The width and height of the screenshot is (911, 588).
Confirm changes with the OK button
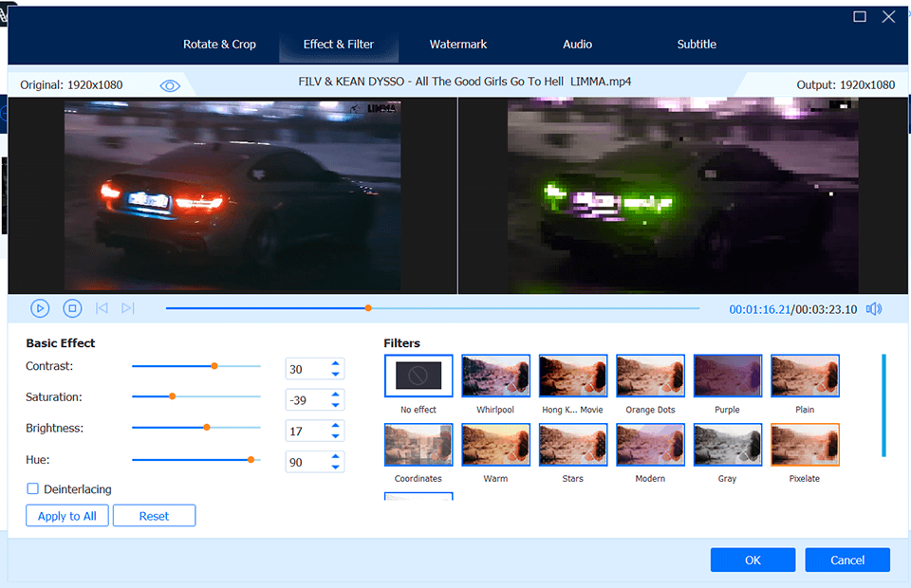(753, 560)
